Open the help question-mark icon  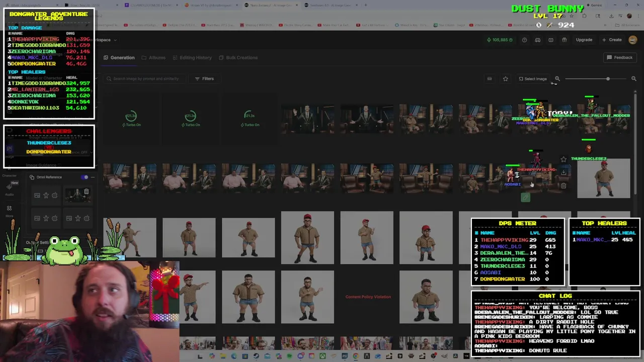click(x=524, y=40)
